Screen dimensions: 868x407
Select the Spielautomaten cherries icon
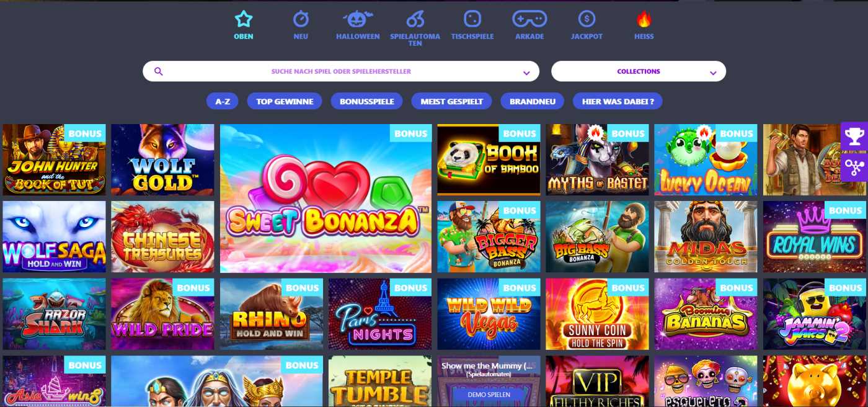pos(415,19)
